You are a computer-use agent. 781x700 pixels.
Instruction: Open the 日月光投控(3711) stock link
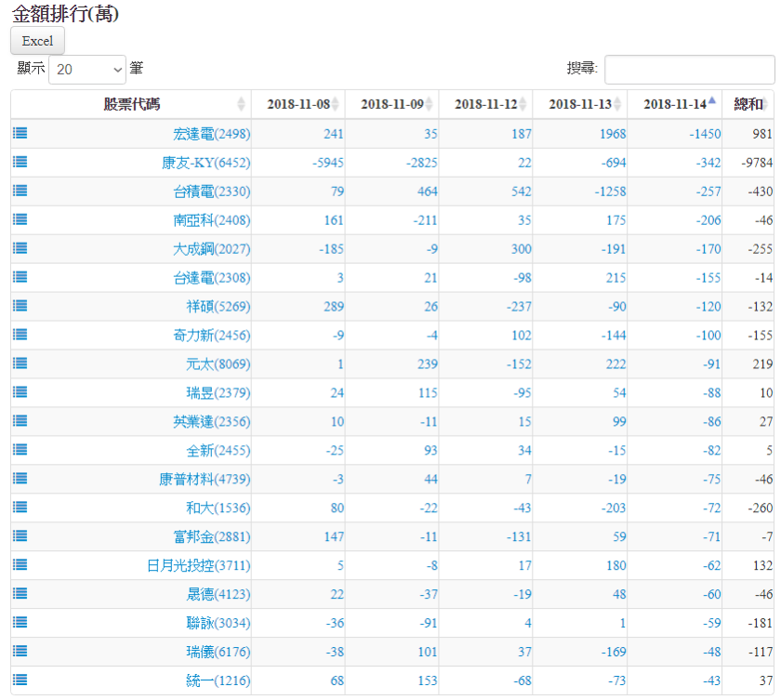click(x=198, y=566)
